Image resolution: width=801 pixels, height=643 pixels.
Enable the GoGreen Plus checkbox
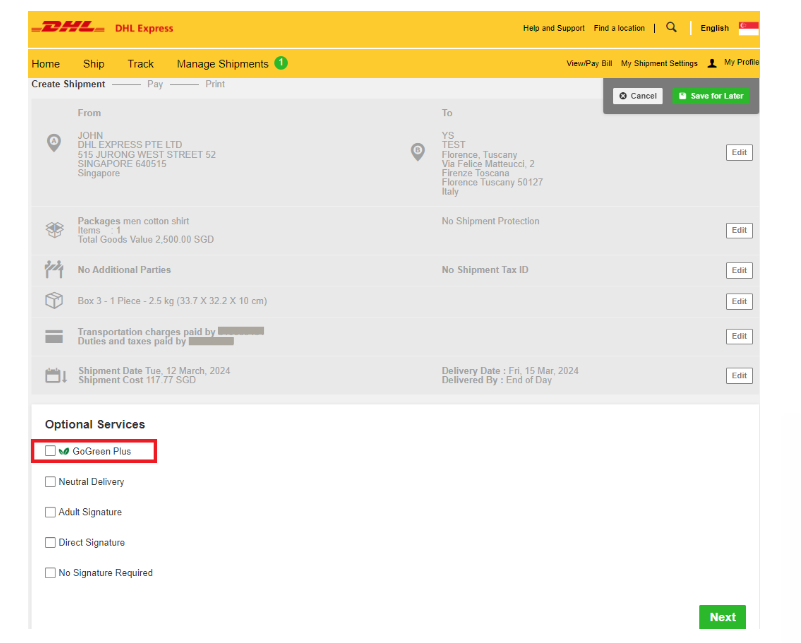pos(50,450)
